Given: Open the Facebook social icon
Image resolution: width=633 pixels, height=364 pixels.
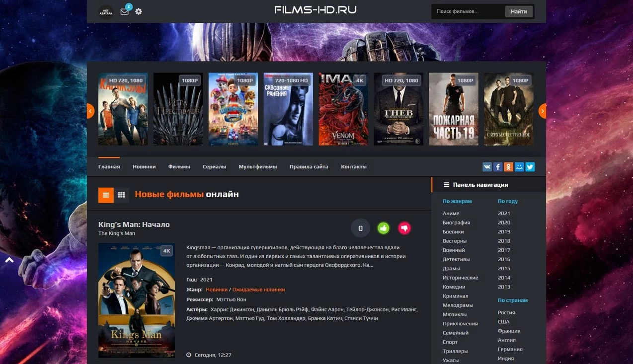Looking at the screenshot, I should [x=498, y=167].
